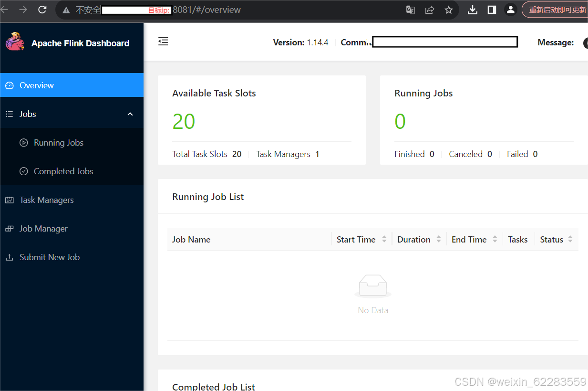Screen dimensions: 588x391
Task: Open Submit New Job page
Action: coord(72,257)
